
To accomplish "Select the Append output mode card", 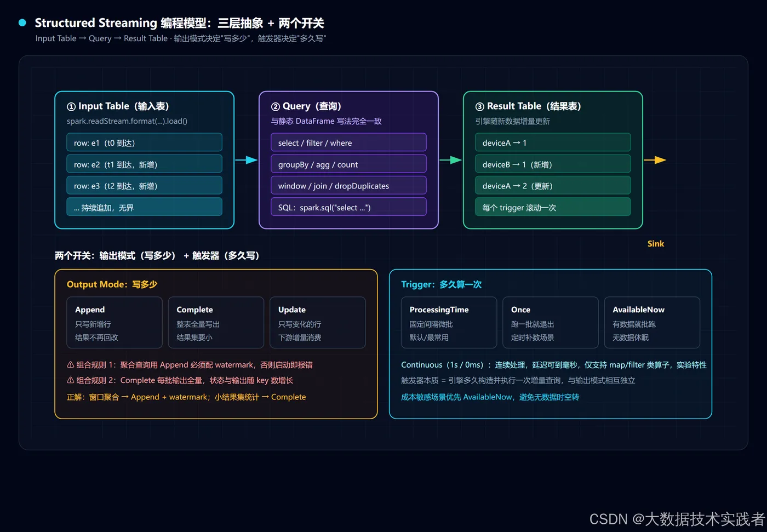I will point(115,323).
